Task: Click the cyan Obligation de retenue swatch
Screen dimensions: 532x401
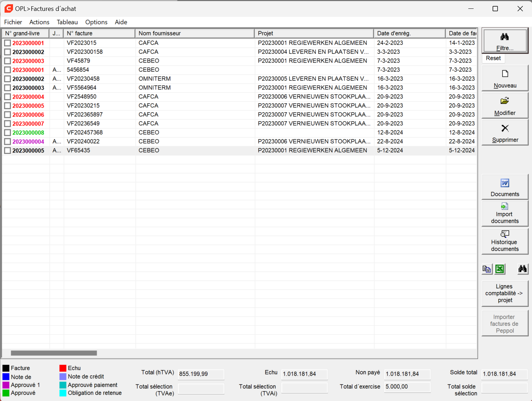Action: (63, 393)
